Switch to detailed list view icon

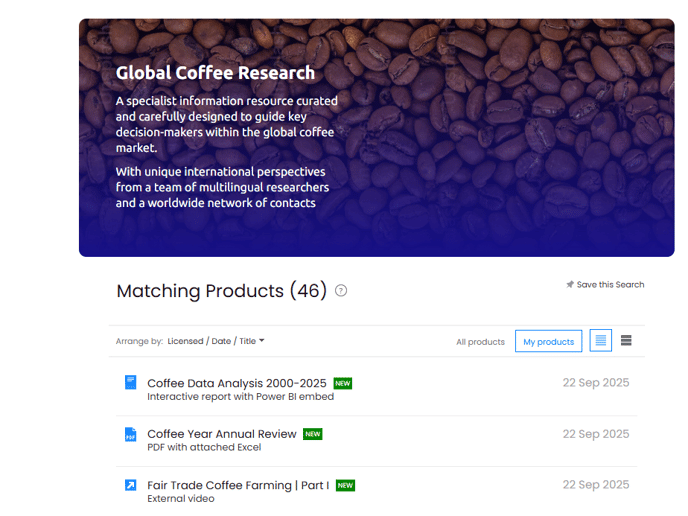click(x=600, y=341)
